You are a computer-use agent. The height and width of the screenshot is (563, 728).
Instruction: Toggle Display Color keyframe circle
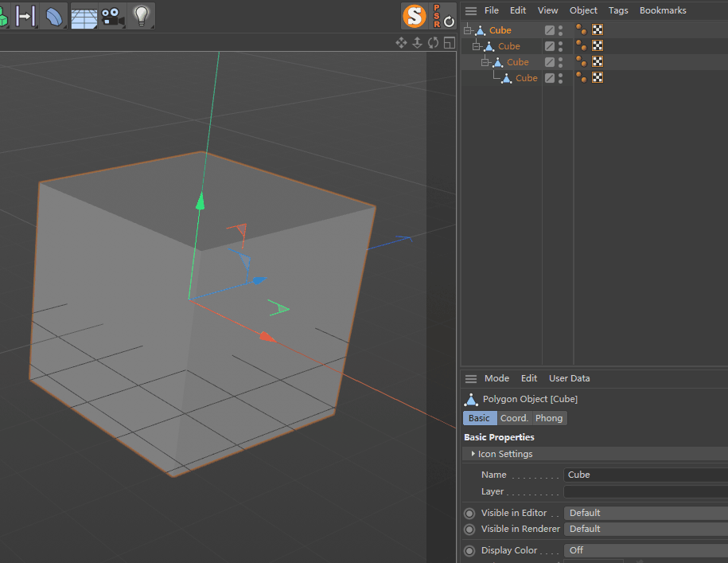(469, 550)
